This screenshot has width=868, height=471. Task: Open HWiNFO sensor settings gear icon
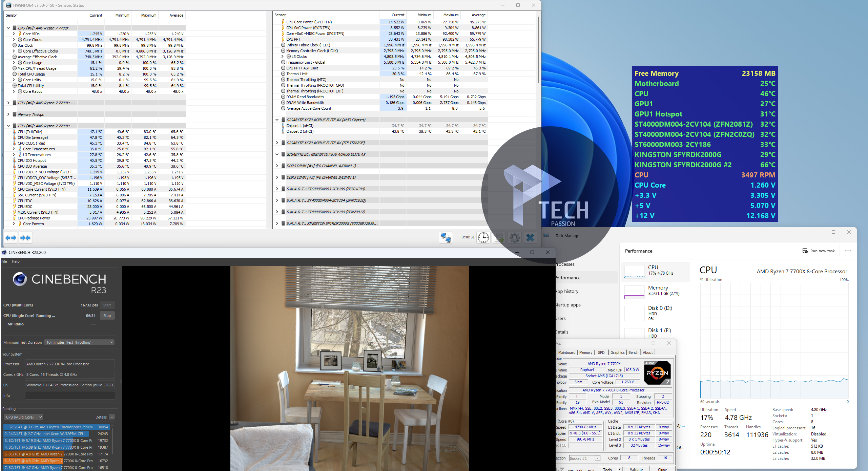tap(514, 238)
